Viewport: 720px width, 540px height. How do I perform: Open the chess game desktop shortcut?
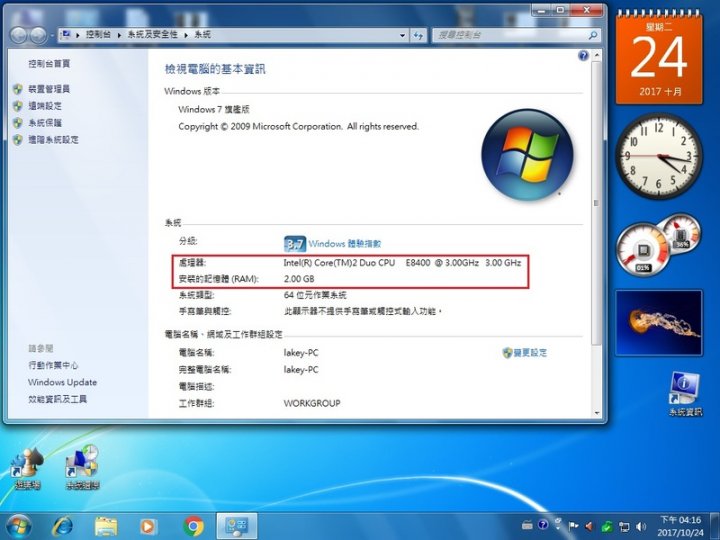[x=28, y=467]
